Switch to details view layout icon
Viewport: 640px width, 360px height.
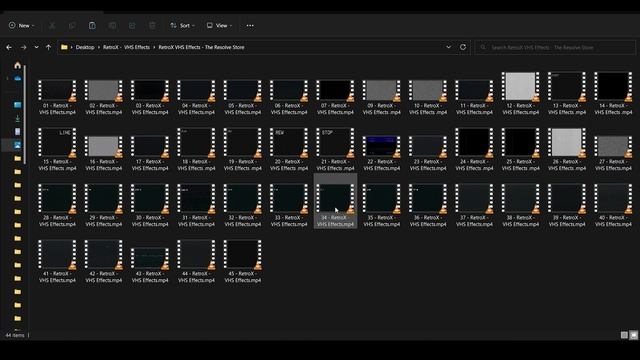point(624,335)
